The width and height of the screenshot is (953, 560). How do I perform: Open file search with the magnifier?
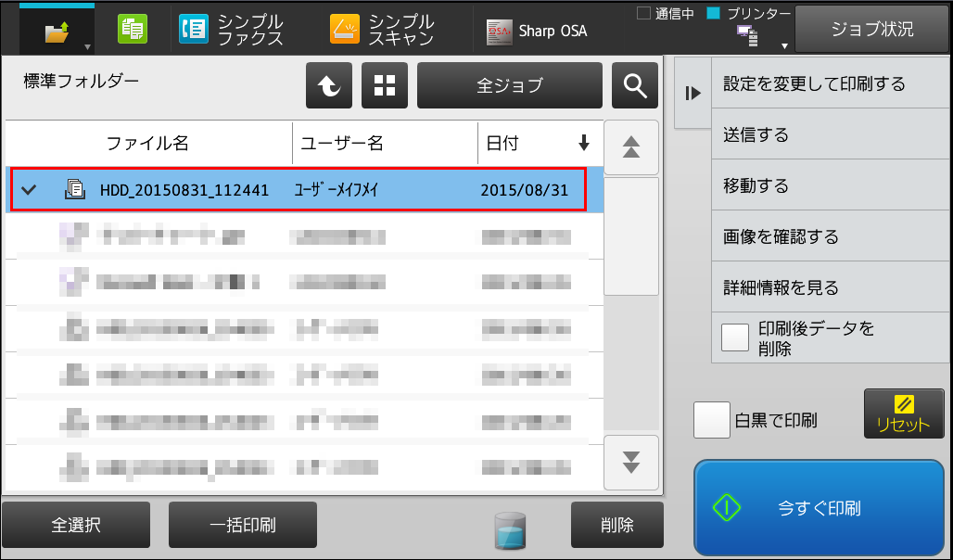634,85
